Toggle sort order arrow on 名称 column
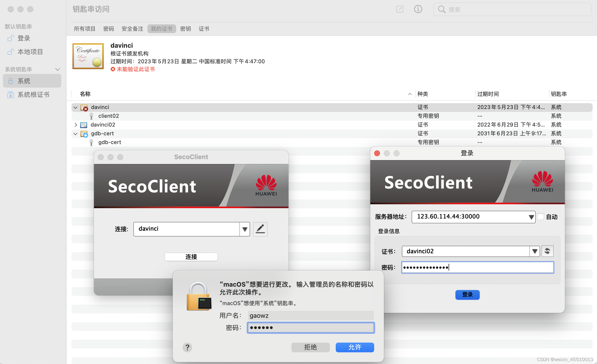 tap(410, 94)
